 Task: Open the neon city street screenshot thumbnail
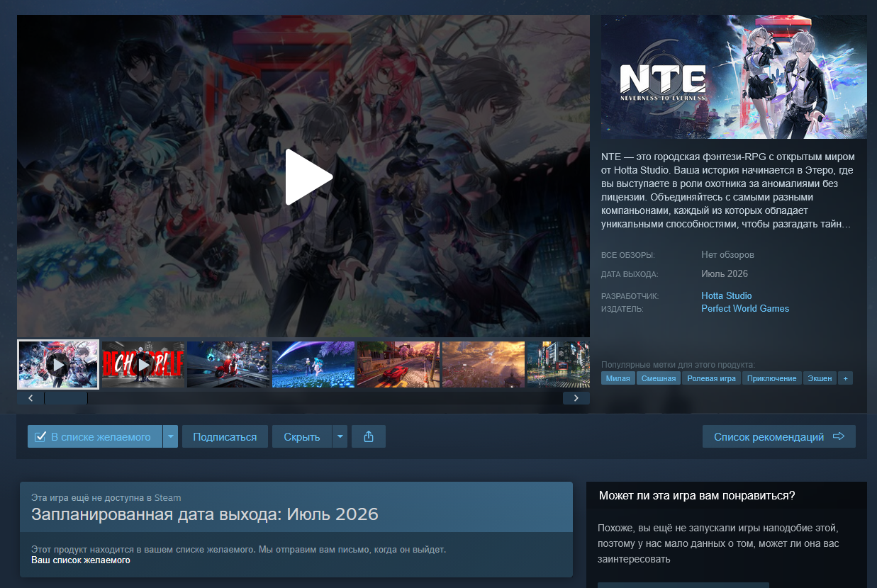tap(558, 364)
